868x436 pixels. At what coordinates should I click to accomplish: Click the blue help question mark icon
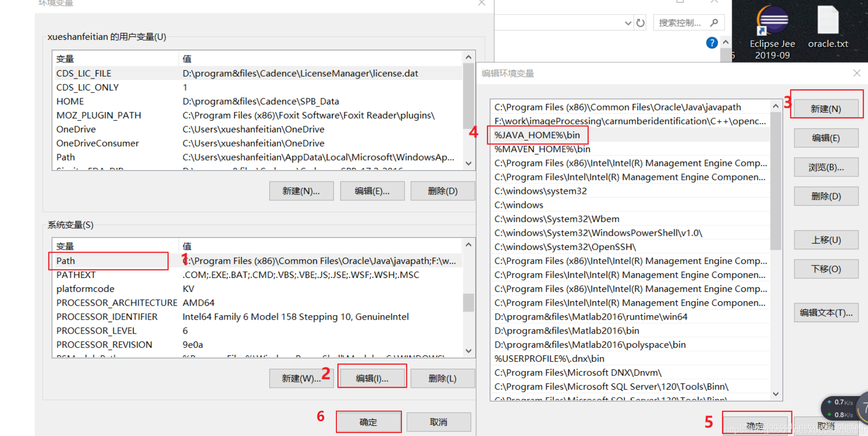(711, 43)
